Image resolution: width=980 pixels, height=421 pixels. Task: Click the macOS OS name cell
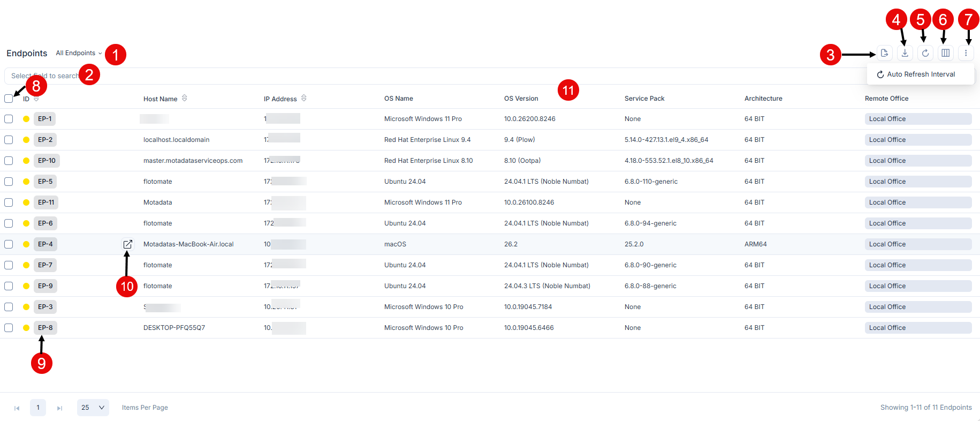coord(395,244)
